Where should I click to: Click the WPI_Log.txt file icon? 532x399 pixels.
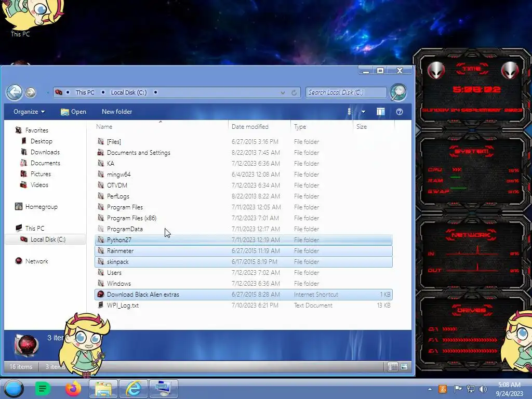pyautogui.click(x=101, y=305)
